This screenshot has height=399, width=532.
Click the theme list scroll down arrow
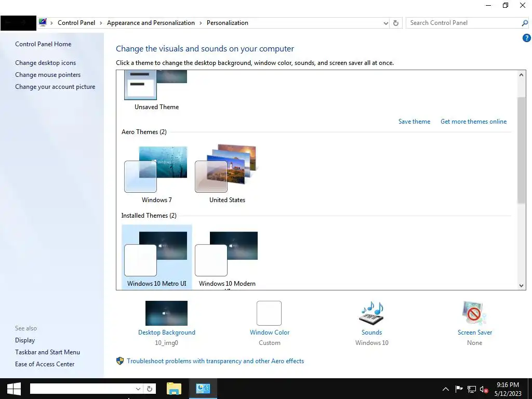pos(522,286)
